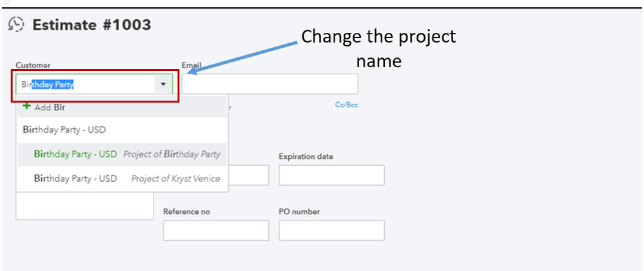This screenshot has height=271, width=644.
Task: Click inside the Customer name field
Action: [84, 84]
